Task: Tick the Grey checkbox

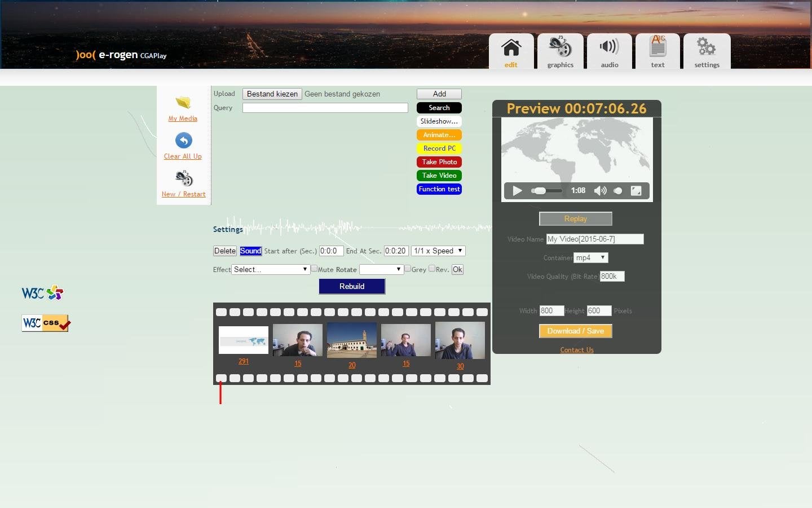Action: point(408,269)
